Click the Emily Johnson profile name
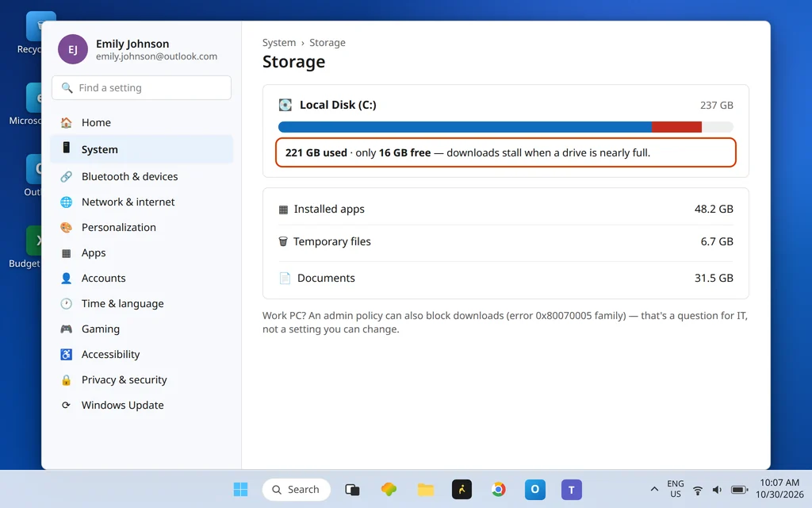This screenshot has width=812, height=508. (132, 44)
